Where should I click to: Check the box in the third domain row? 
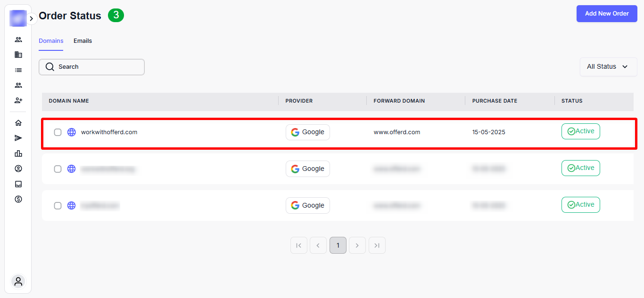[x=58, y=206]
